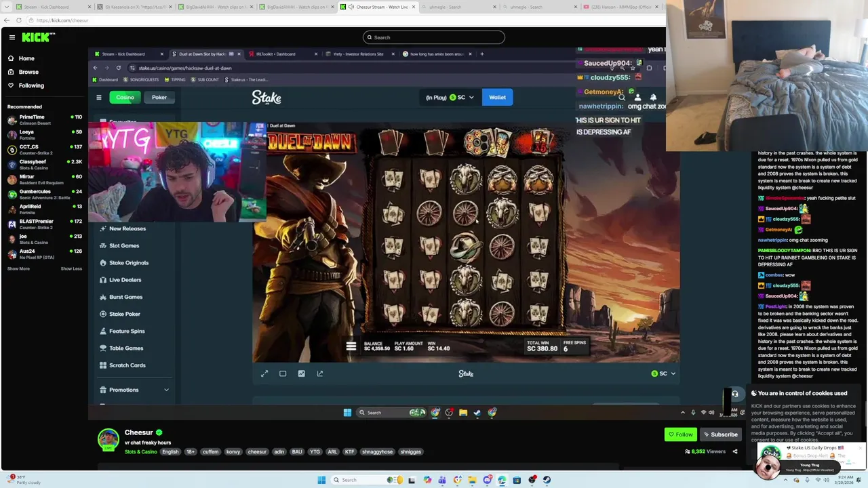Open joe recommended channel
868x488 pixels.
pyautogui.click(x=44, y=239)
